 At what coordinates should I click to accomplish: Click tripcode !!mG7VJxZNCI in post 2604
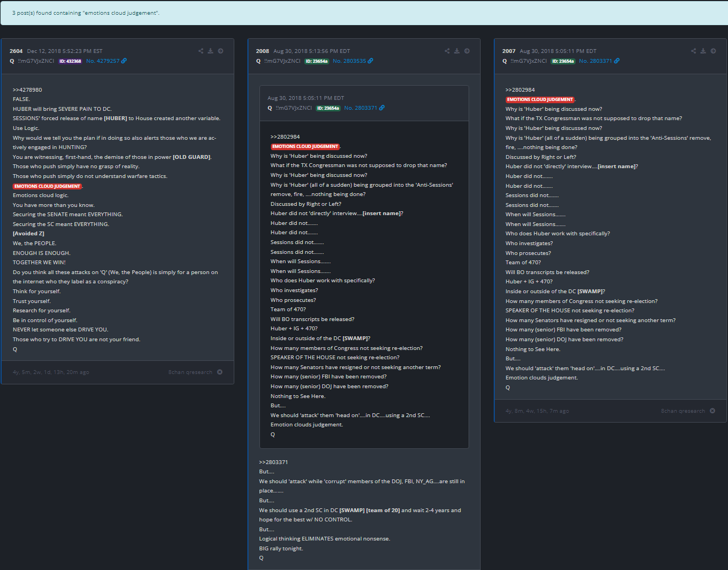click(36, 61)
